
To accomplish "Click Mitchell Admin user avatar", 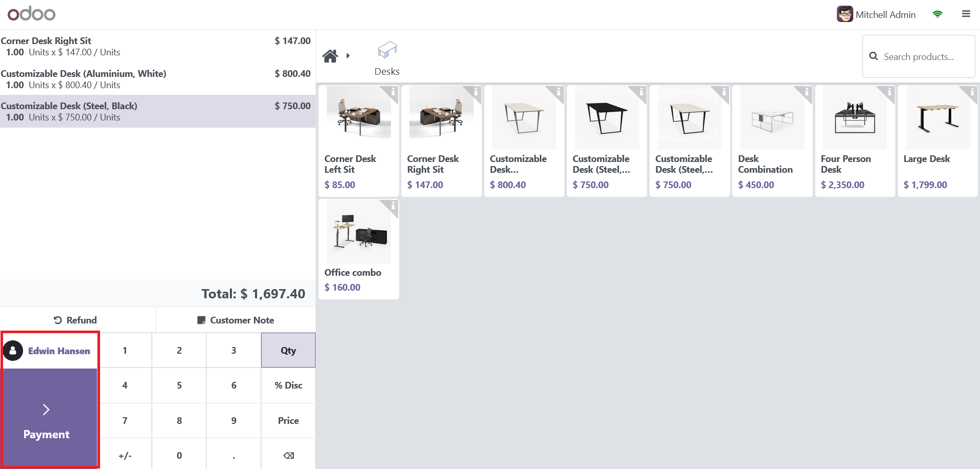I will pyautogui.click(x=845, y=14).
